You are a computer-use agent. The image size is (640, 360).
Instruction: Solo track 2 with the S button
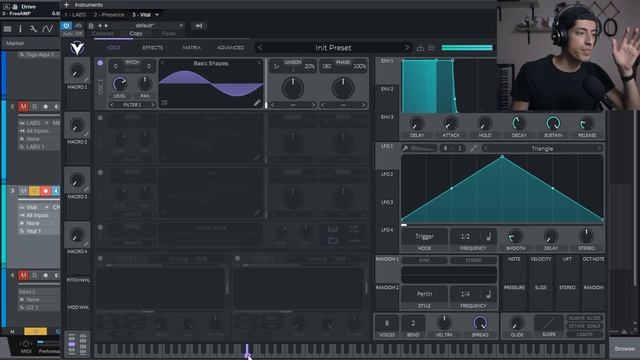coord(34,107)
